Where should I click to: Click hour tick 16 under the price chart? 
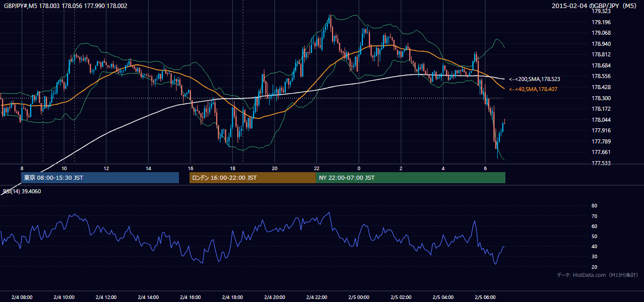(190, 168)
